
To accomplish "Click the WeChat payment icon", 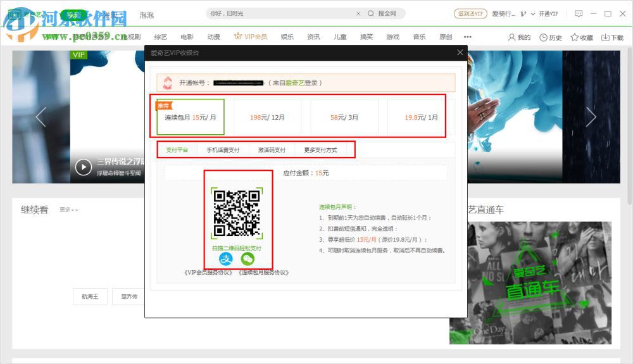I will point(248,259).
